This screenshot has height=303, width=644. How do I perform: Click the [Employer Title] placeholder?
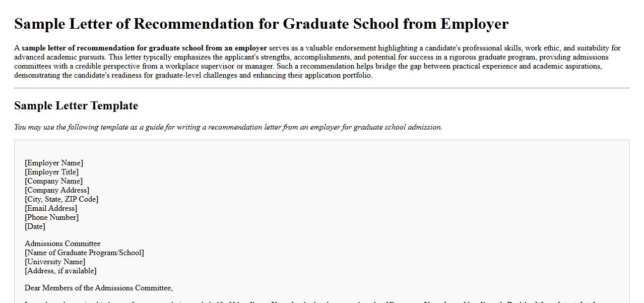point(51,172)
